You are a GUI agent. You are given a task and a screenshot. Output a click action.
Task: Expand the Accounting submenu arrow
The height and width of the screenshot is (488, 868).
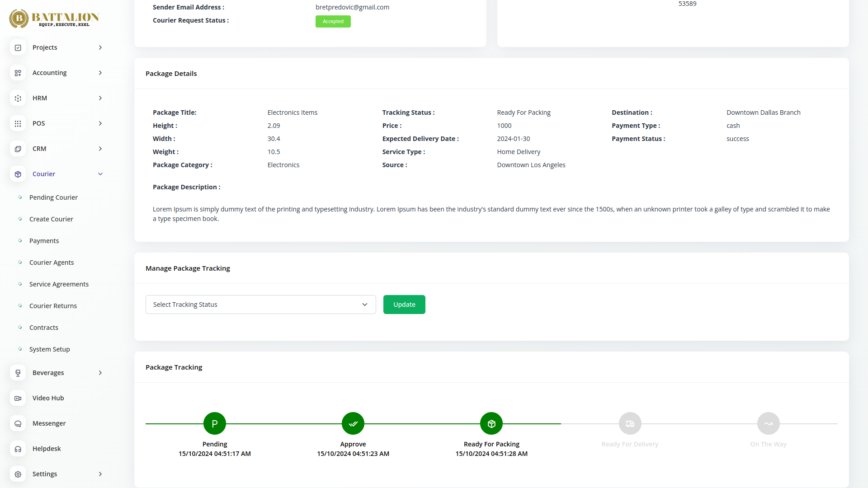[100, 73]
